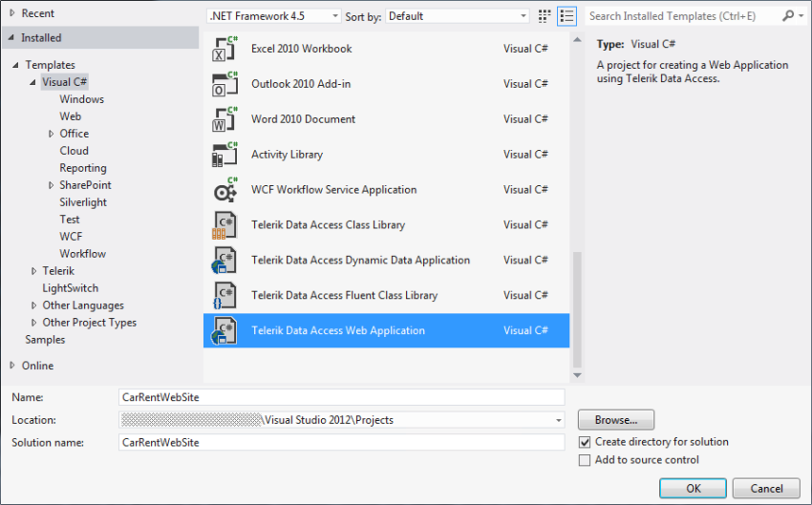Click in the project Name field
The image size is (812, 505).
[341, 397]
